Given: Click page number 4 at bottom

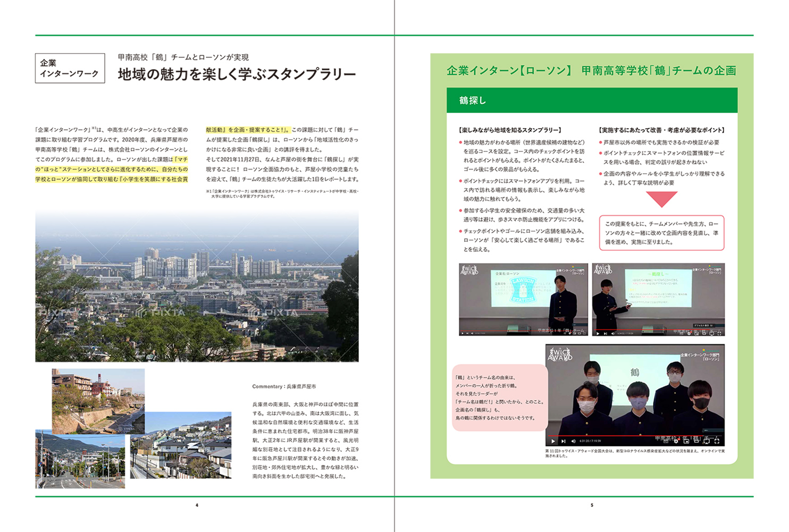Looking at the screenshot, I should click(x=197, y=505).
